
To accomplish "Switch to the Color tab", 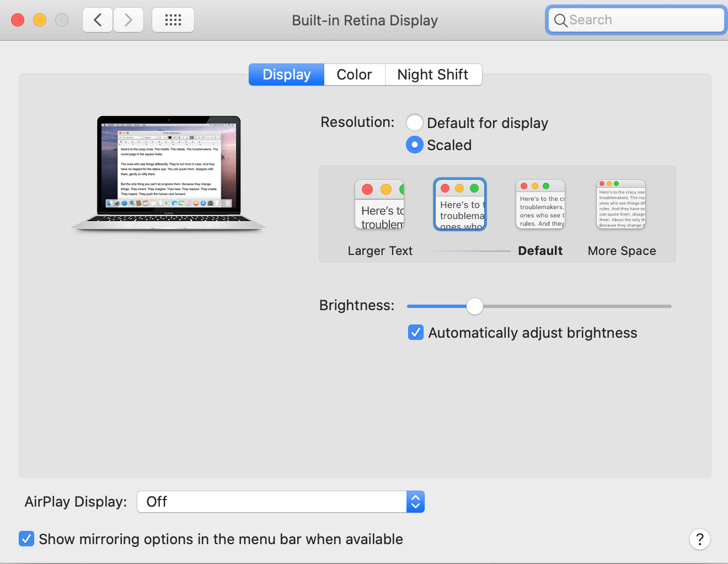I will (x=355, y=75).
